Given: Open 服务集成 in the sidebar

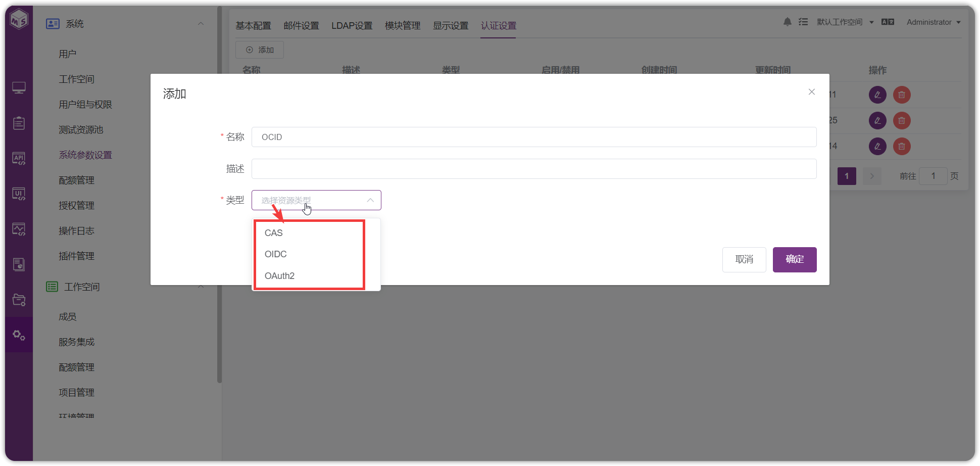Looking at the screenshot, I should pos(76,342).
